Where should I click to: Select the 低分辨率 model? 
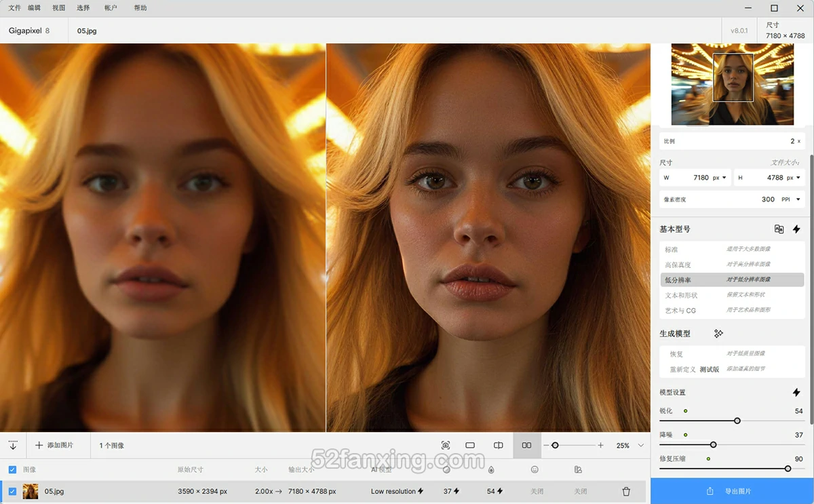732,279
